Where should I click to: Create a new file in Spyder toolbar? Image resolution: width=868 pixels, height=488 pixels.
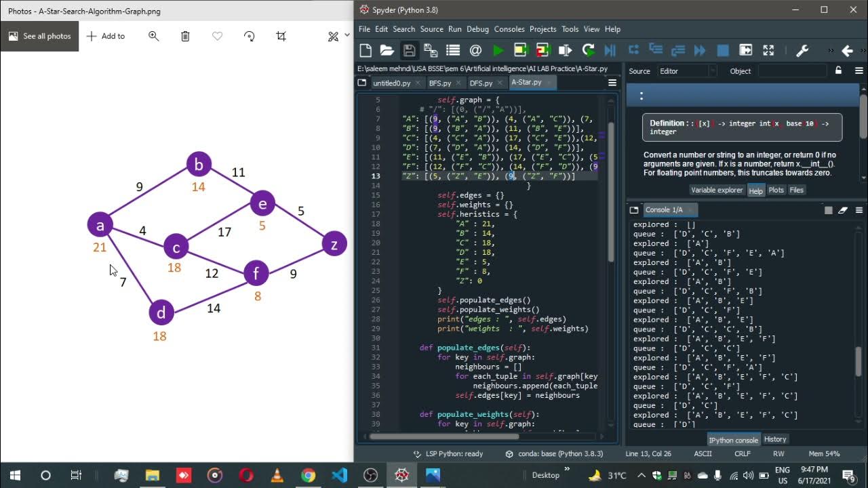366,50
